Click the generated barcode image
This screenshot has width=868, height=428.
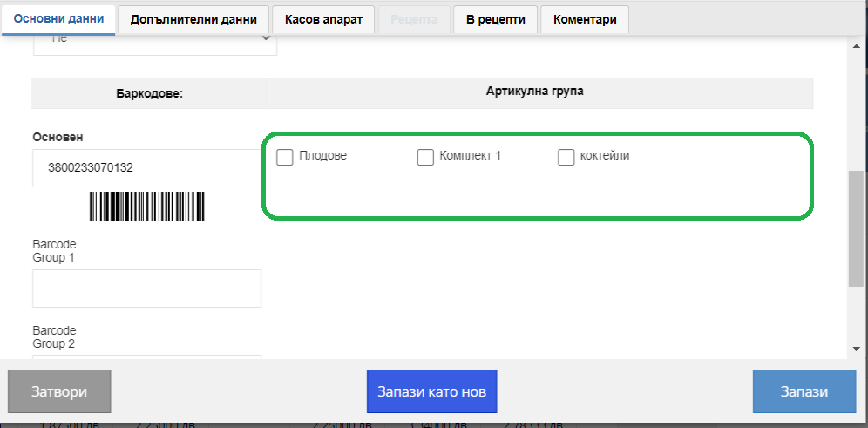click(x=147, y=207)
